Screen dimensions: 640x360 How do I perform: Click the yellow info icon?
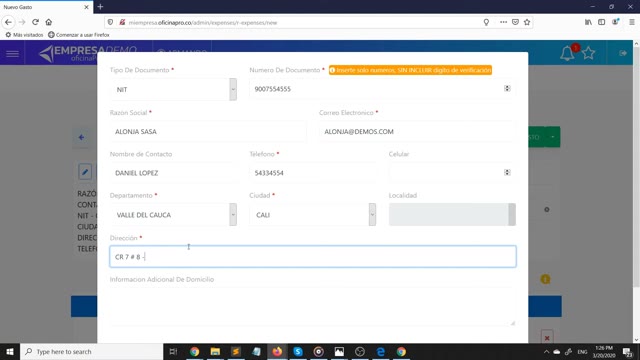(545, 279)
